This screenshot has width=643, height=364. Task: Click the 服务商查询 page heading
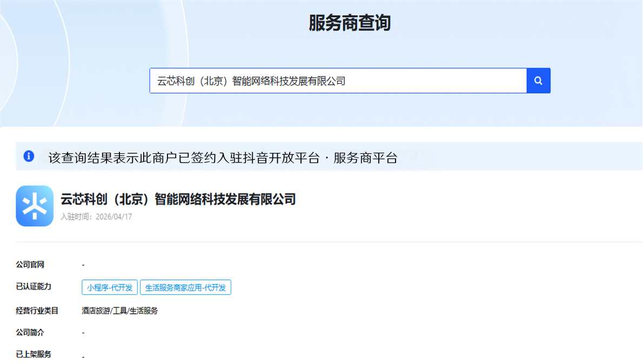tap(350, 23)
